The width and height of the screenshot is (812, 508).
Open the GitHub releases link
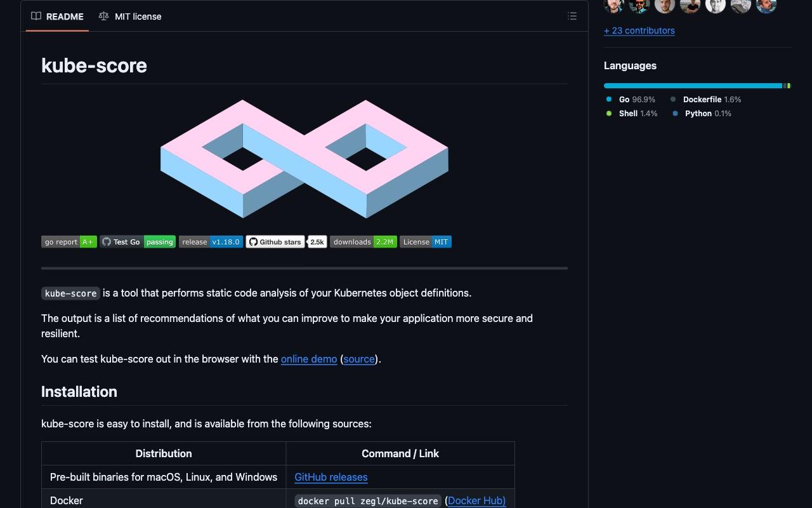click(x=331, y=477)
